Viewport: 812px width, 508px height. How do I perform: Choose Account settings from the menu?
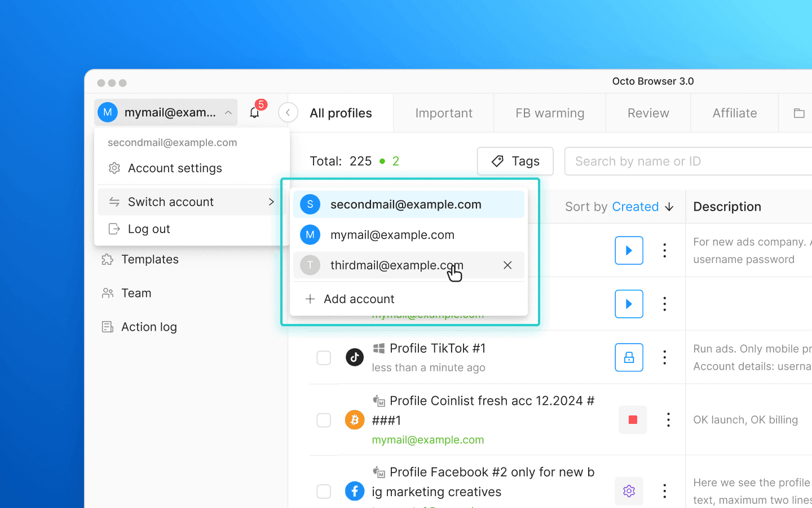(x=192, y=168)
